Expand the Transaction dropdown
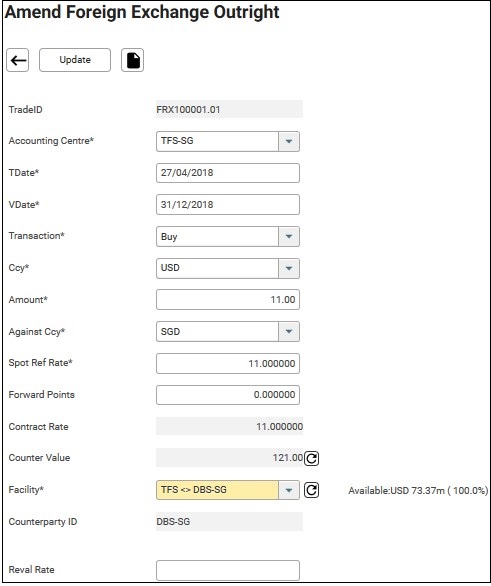Viewport: 491px width, 586px height. coord(289,236)
